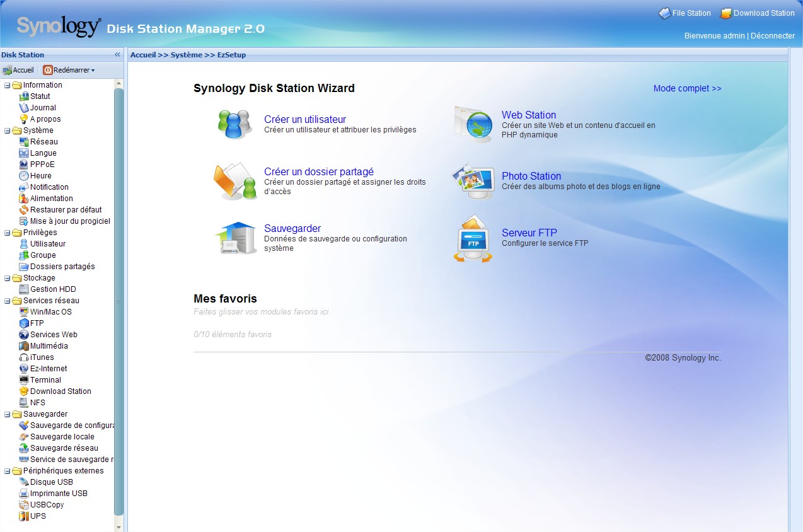
Task: Click the shared folder wizard icon
Action: [235, 182]
